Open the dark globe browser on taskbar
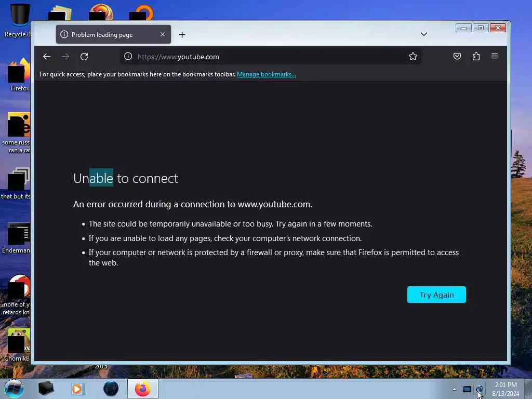 111,389
